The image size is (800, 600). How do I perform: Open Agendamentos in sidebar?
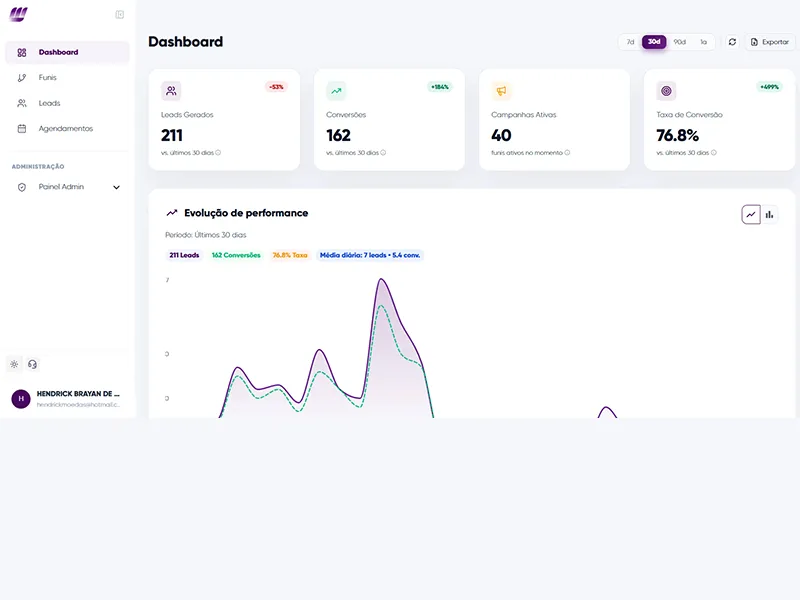[x=67, y=129]
